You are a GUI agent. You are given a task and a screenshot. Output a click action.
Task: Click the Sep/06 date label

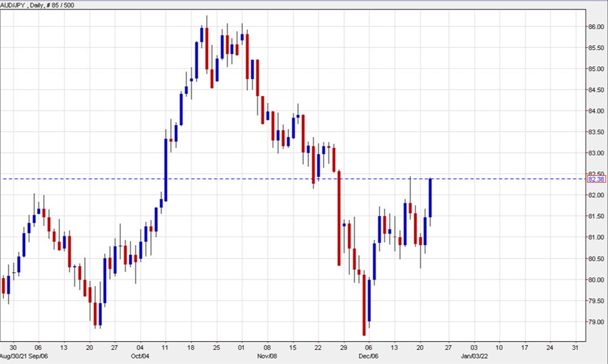(x=38, y=357)
